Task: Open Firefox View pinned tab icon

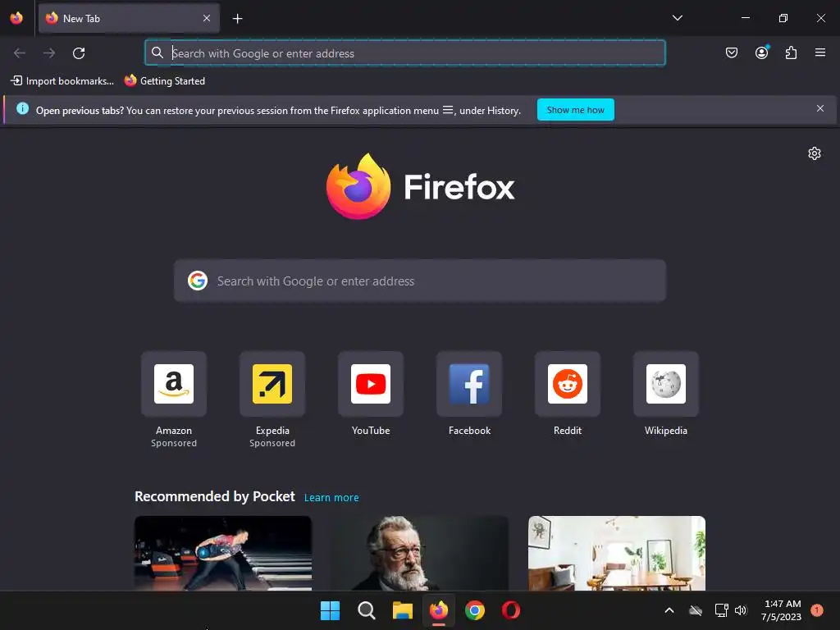Action: [16, 18]
